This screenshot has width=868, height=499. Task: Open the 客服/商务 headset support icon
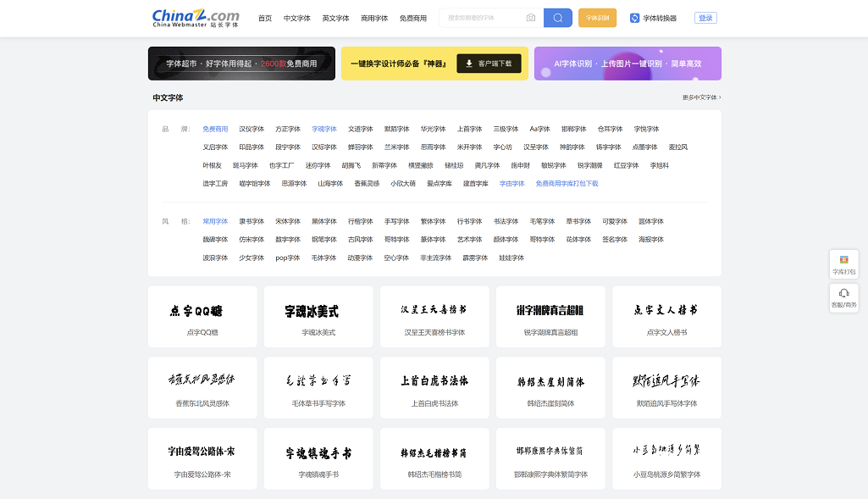[x=843, y=298]
